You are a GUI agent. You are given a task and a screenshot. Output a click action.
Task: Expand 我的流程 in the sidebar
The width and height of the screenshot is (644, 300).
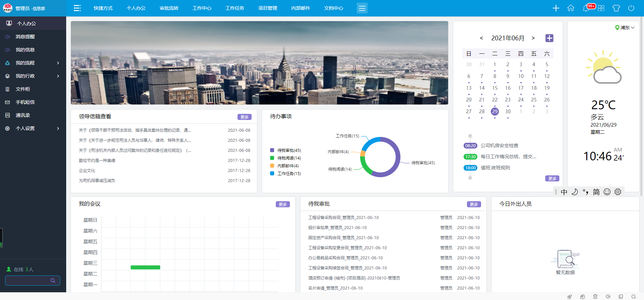33,63
